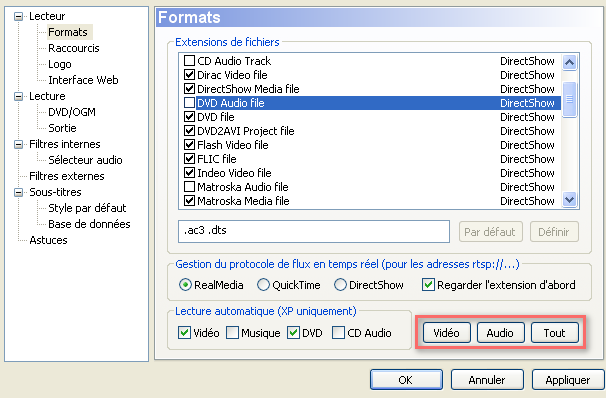Viewport: 606px width, 398px height.
Task: Check the DVD Audio file checkbox
Action: pyautogui.click(x=189, y=103)
